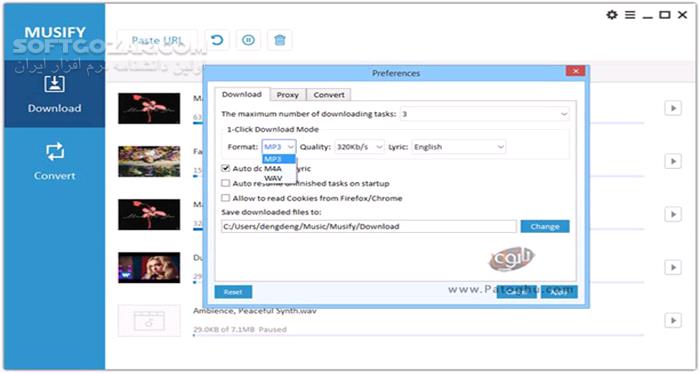Play the third download item
Screen dimensions: 700x373
(673, 214)
